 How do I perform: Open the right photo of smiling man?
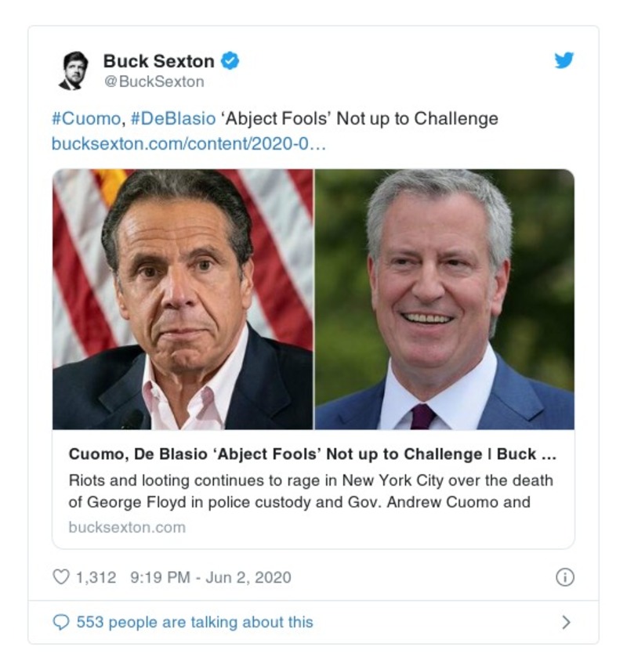(x=444, y=299)
